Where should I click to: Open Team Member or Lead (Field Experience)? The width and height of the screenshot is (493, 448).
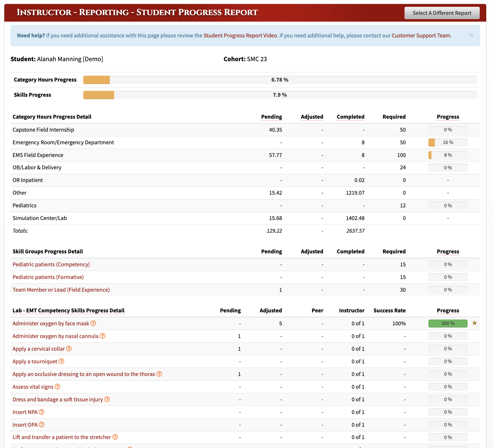click(x=61, y=290)
